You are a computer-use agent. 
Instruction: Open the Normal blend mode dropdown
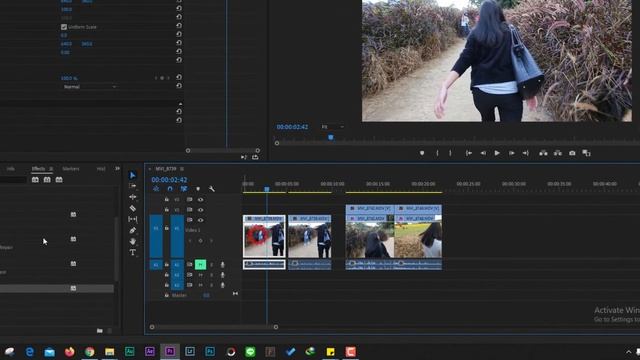pos(90,87)
